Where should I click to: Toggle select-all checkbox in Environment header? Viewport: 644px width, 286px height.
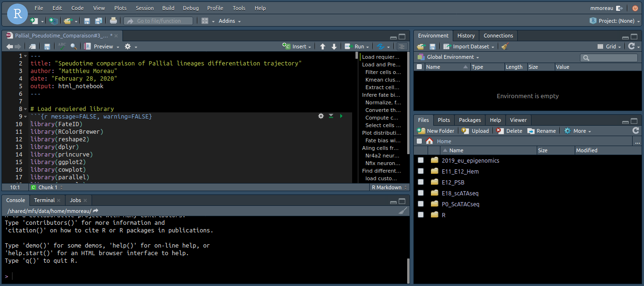tap(419, 67)
